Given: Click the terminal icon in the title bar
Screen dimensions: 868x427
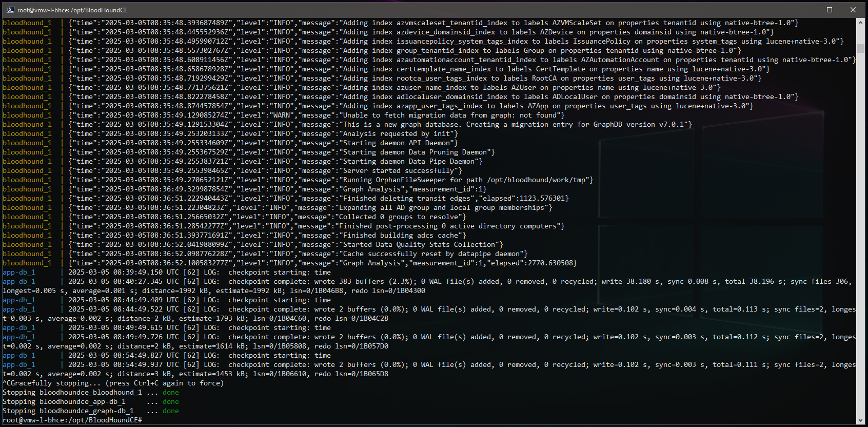Looking at the screenshot, I should pyautogui.click(x=10, y=10).
